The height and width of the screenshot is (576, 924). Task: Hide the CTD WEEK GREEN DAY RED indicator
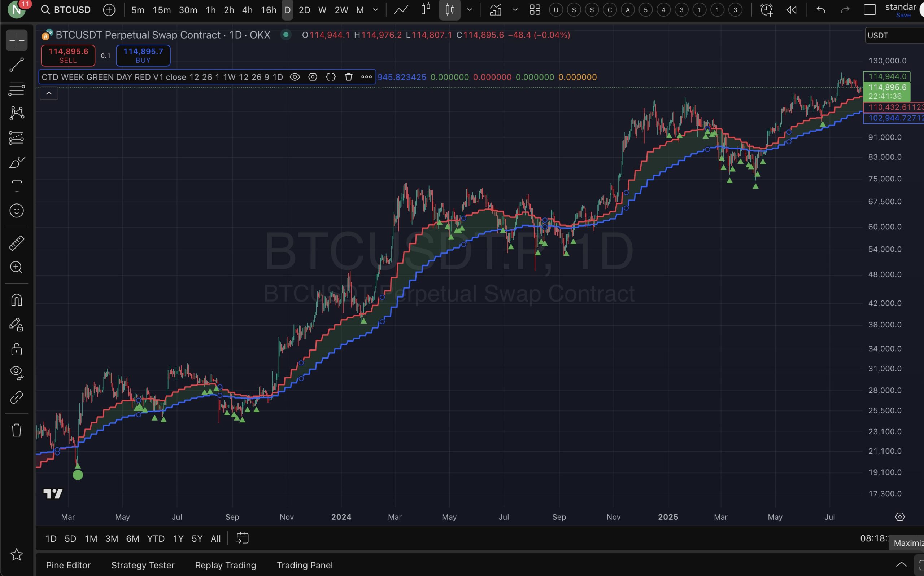click(x=295, y=76)
